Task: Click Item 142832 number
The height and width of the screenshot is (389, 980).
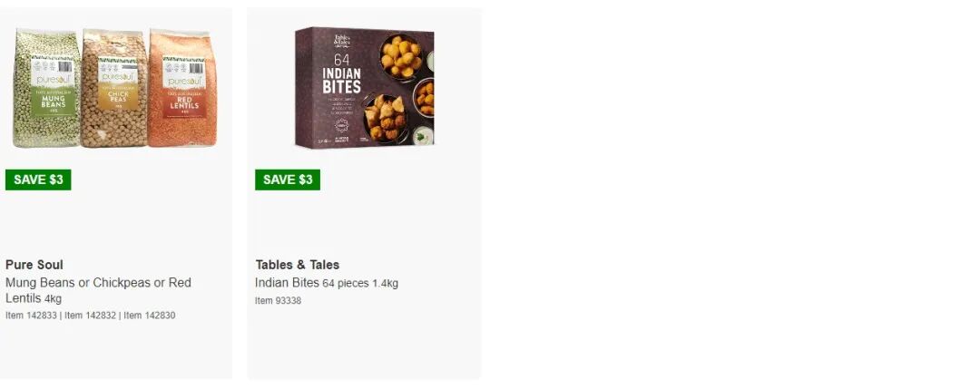Action: [x=91, y=316]
